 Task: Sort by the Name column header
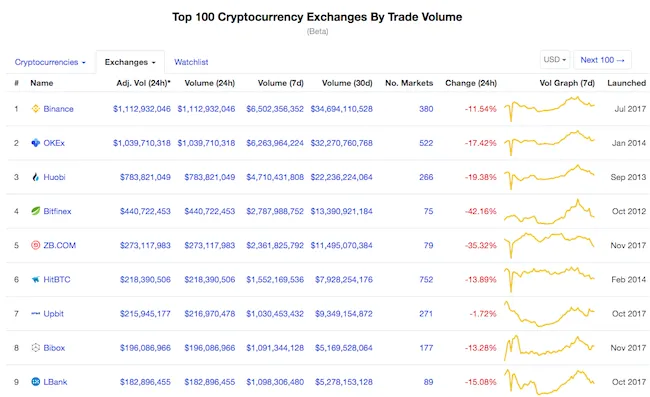point(41,83)
